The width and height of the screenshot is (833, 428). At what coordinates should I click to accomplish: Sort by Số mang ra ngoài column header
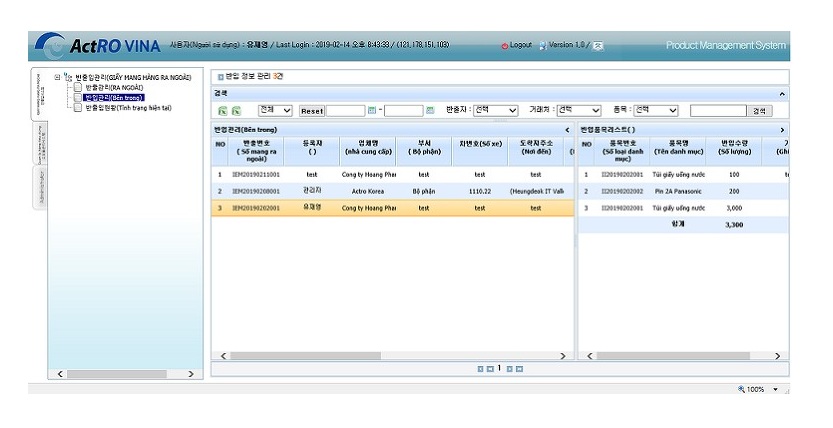[x=256, y=151]
